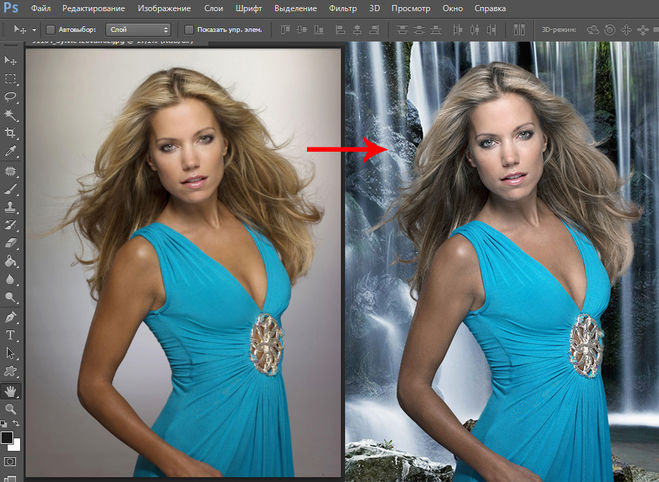
Task: Select the Blur tool
Action: point(10,279)
